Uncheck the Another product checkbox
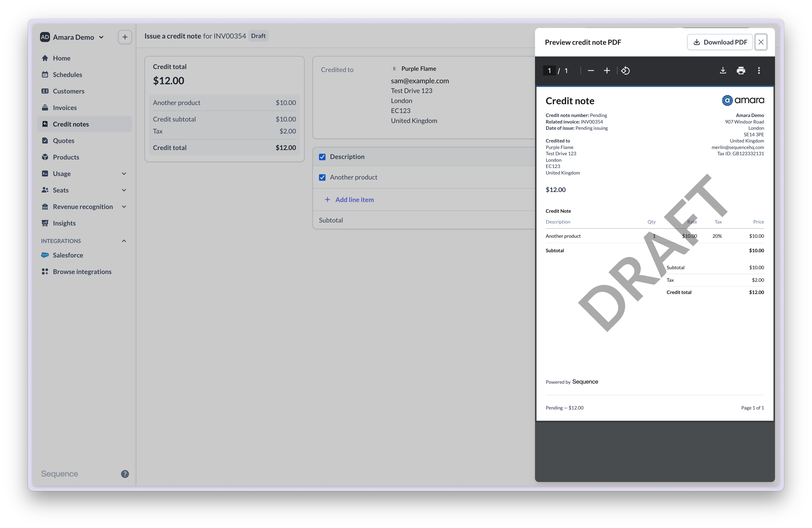Viewport: 812px width, 528px height. pos(322,177)
